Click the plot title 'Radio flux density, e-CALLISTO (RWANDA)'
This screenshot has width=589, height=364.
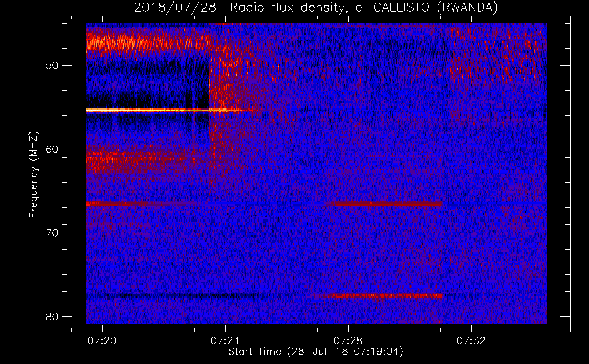363,7
